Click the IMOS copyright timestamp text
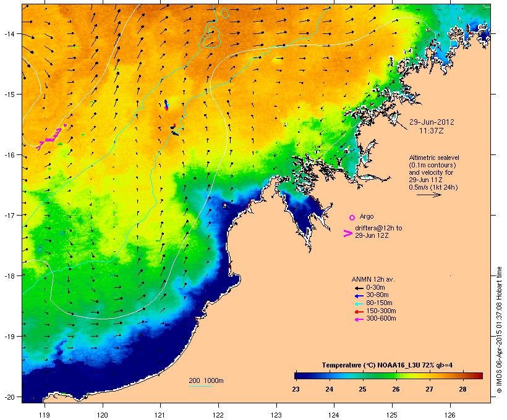This screenshot has width=507, height=420. (x=499, y=330)
